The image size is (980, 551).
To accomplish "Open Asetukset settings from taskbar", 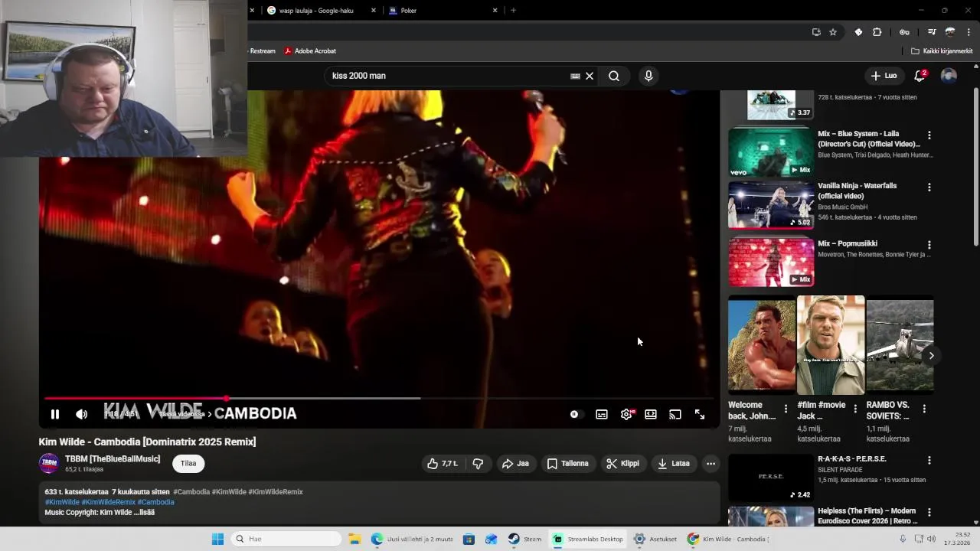I will [655, 539].
